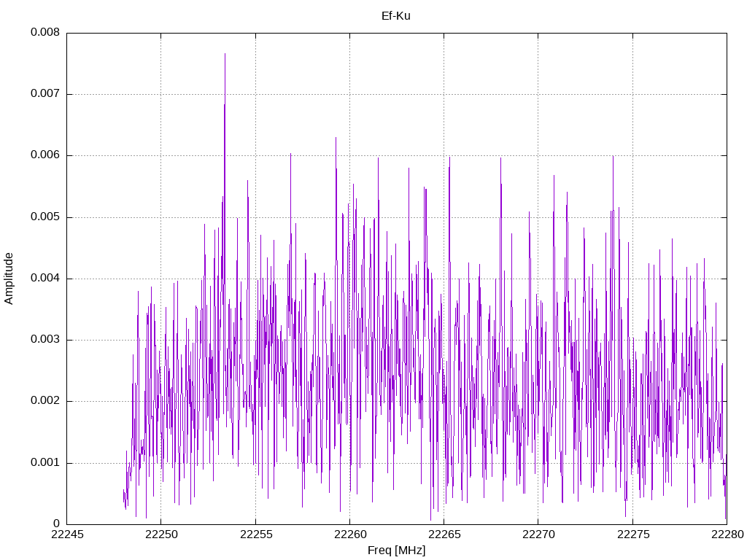Click x-axis tick label 22275
This screenshot has height=560, width=747.
633,534
